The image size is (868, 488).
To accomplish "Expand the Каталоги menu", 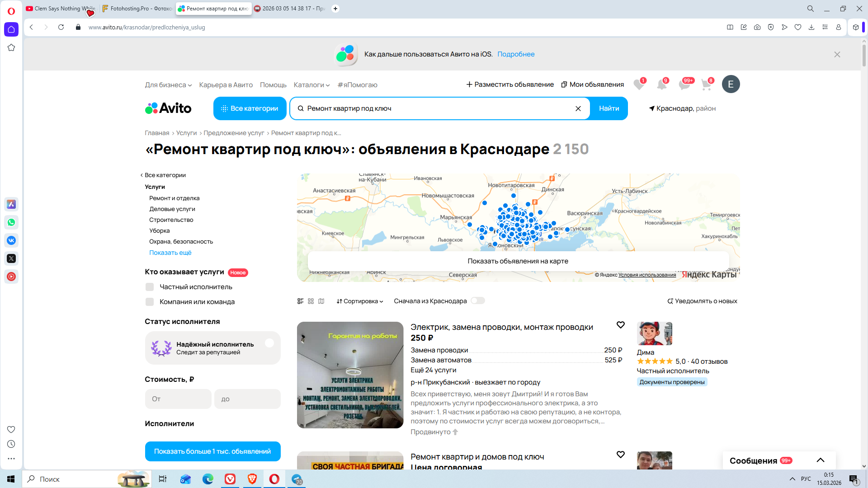I will pyautogui.click(x=311, y=85).
